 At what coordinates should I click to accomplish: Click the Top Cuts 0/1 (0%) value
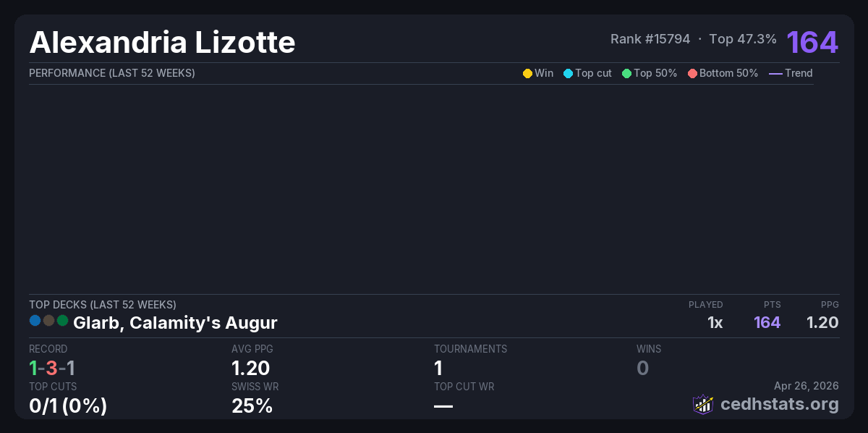click(x=68, y=406)
